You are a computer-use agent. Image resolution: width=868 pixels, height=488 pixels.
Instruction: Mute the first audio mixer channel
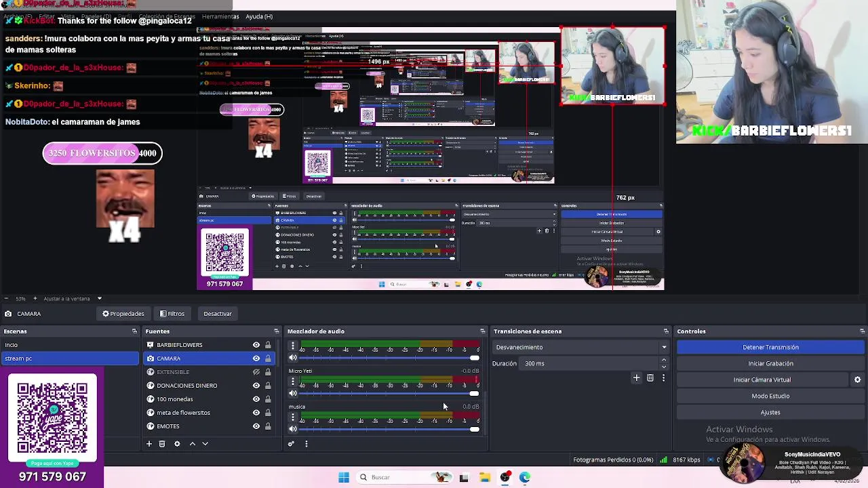pos(293,358)
